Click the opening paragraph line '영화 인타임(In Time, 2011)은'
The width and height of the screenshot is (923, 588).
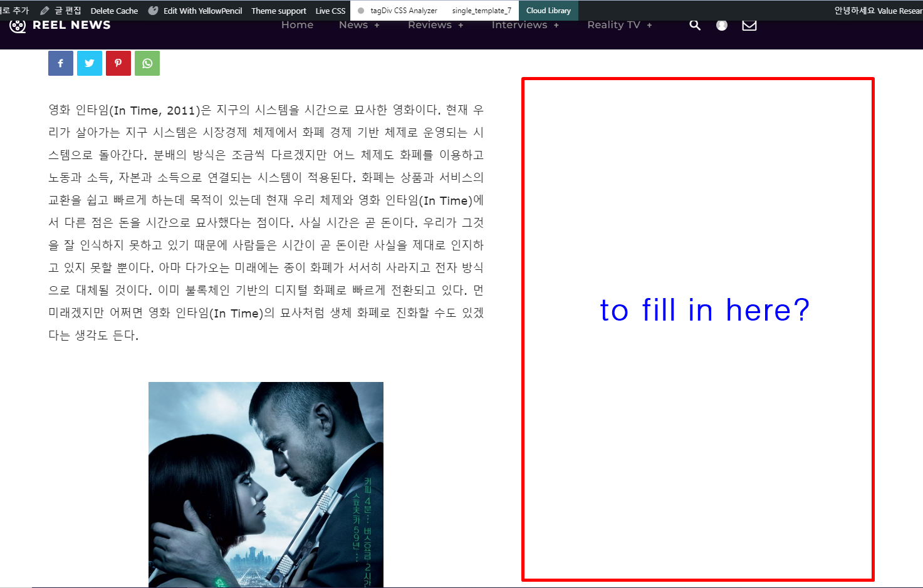[130, 110]
